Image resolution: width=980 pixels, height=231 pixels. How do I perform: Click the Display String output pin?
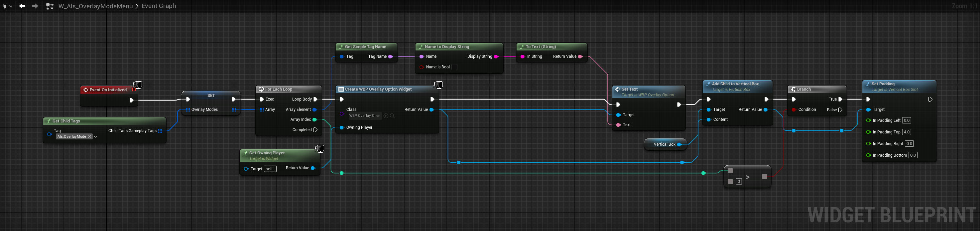(x=496, y=57)
